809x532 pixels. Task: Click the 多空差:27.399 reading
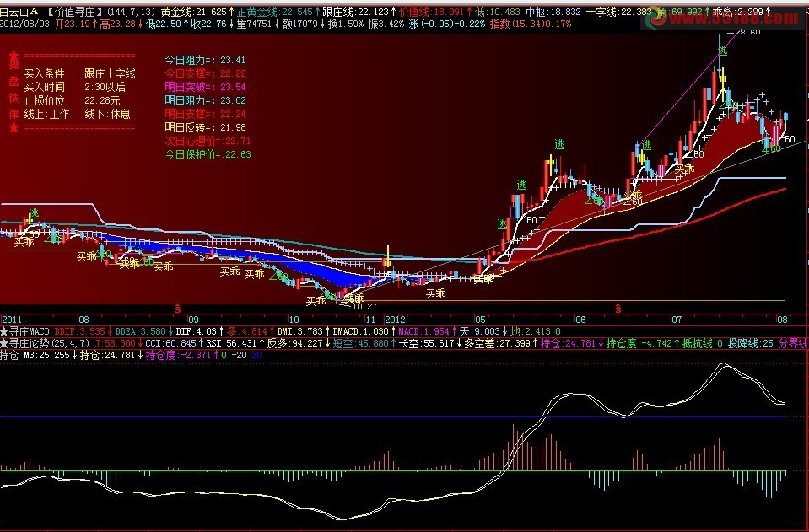[498, 343]
